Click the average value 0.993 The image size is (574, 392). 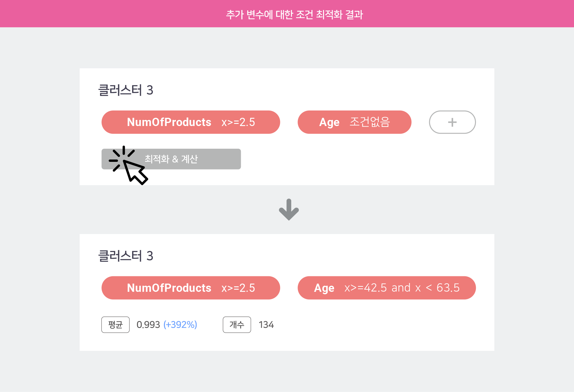pyautogui.click(x=148, y=325)
